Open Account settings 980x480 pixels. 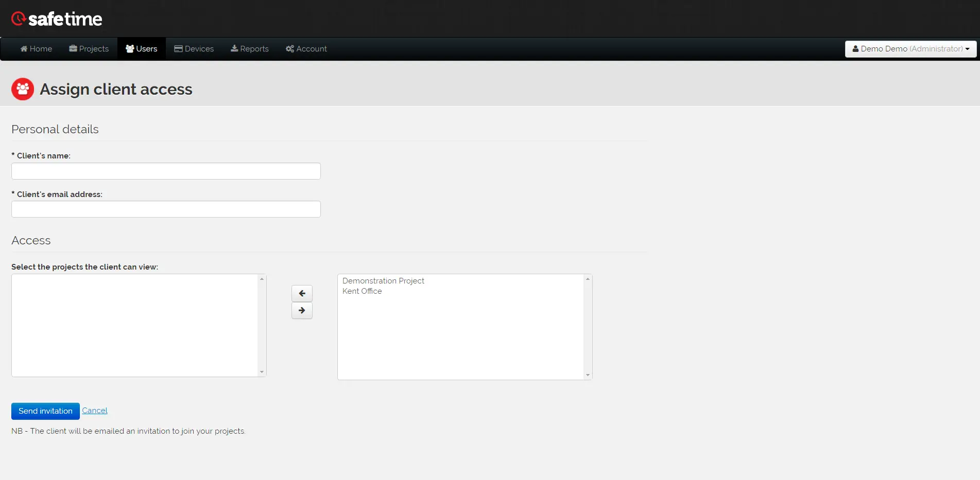tap(306, 49)
